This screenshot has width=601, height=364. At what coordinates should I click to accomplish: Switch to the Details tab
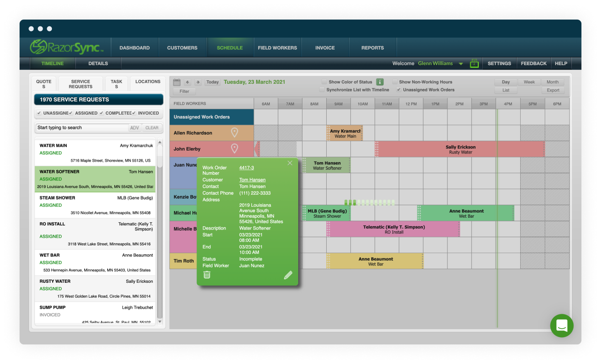(98, 63)
